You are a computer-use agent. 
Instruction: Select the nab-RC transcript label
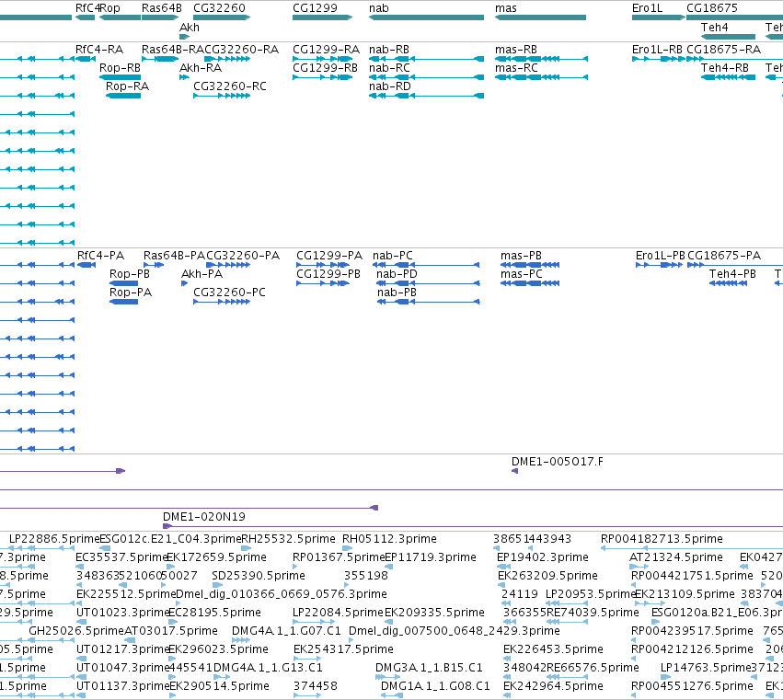pos(389,68)
